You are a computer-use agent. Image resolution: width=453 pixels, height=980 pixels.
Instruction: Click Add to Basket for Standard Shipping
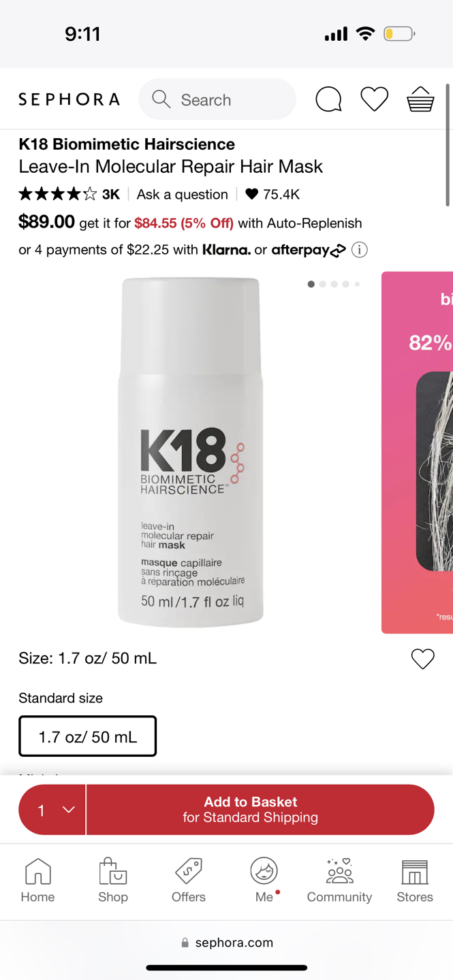tap(260, 810)
